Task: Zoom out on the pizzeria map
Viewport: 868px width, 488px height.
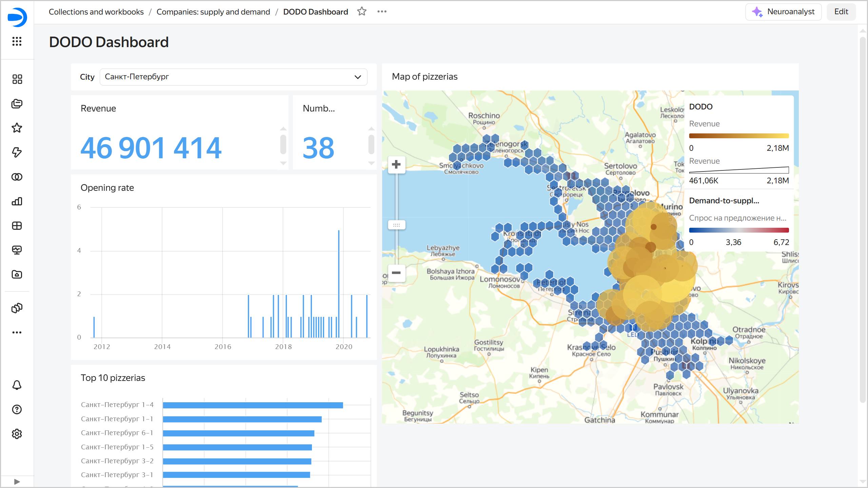Action: [396, 273]
